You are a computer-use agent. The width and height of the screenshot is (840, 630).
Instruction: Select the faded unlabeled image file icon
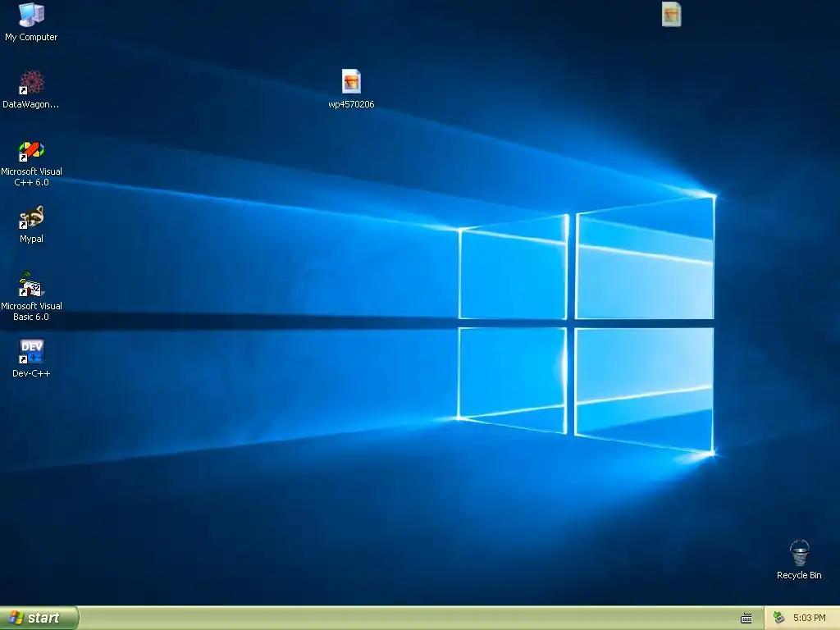click(x=671, y=15)
